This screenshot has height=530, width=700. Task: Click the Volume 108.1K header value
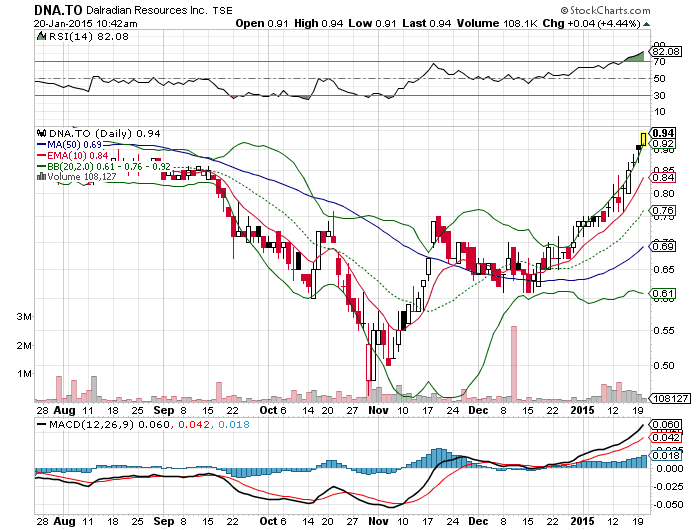point(497,24)
